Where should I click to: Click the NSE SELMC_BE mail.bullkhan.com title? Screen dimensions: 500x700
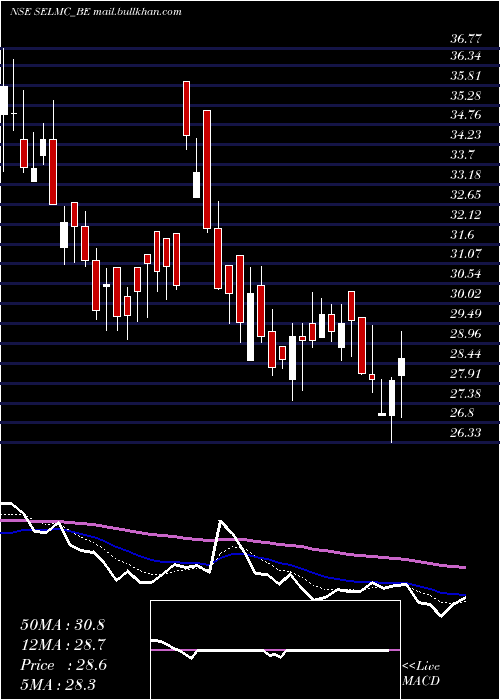[x=96, y=12]
